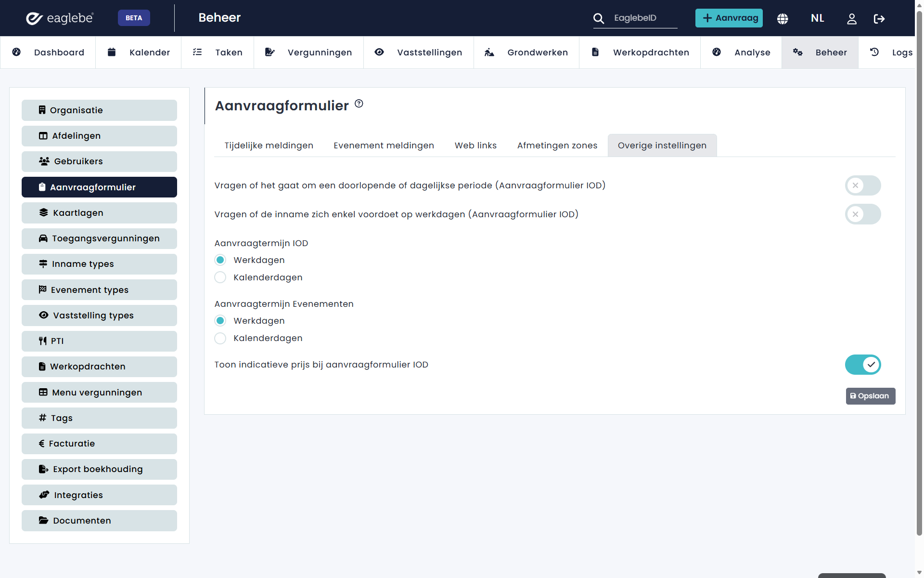Viewport: 924px width, 578px height.
Task: Open Export boekhouding sidebar item
Action: [99, 469]
